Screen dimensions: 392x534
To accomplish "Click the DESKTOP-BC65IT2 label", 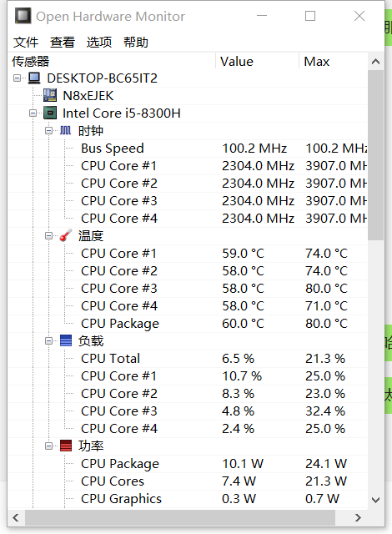I will tap(102, 78).
